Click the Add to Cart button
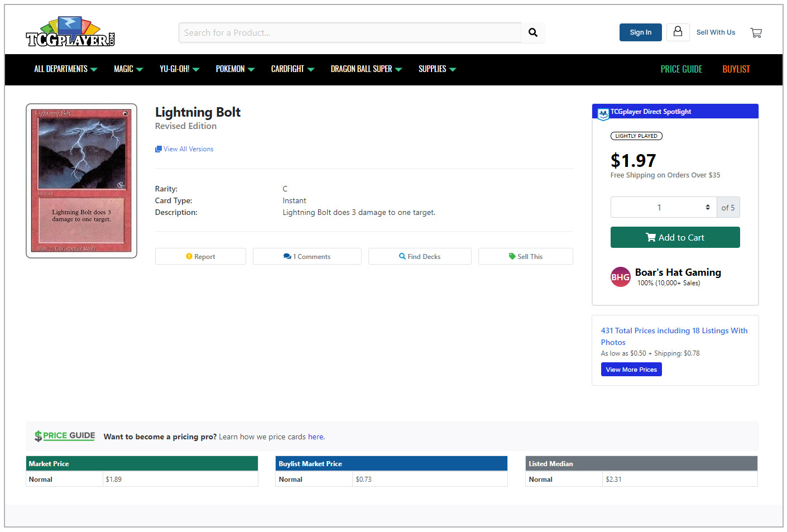The image size is (787, 532). 675,237
